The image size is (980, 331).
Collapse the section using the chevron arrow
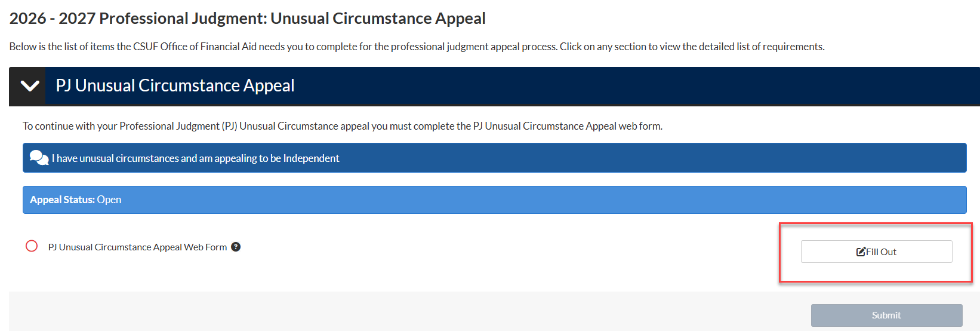tap(29, 86)
